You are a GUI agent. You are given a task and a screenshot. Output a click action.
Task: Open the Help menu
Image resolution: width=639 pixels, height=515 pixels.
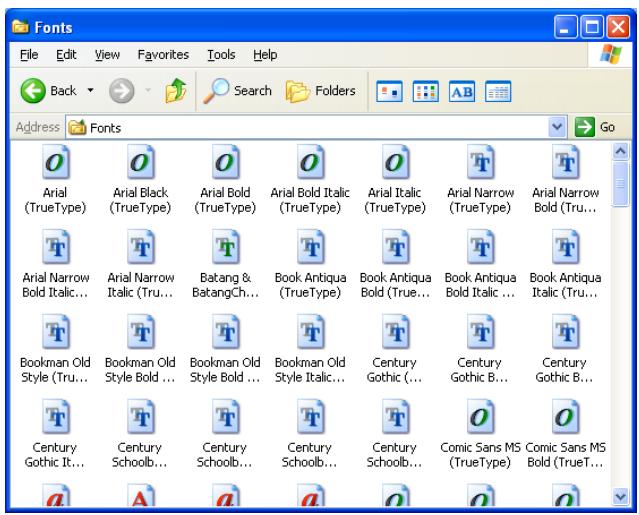pyautogui.click(x=265, y=55)
